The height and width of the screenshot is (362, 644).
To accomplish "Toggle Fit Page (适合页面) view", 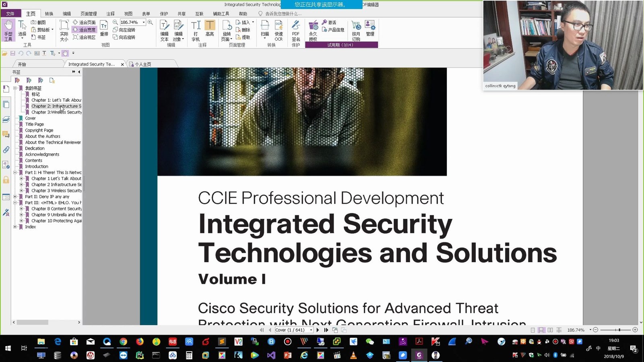I will pyautogui.click(x=84, y=23).
